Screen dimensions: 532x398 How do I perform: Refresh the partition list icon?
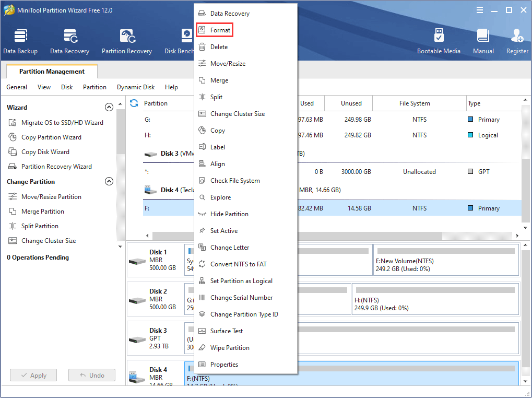[x=134, y=103]
